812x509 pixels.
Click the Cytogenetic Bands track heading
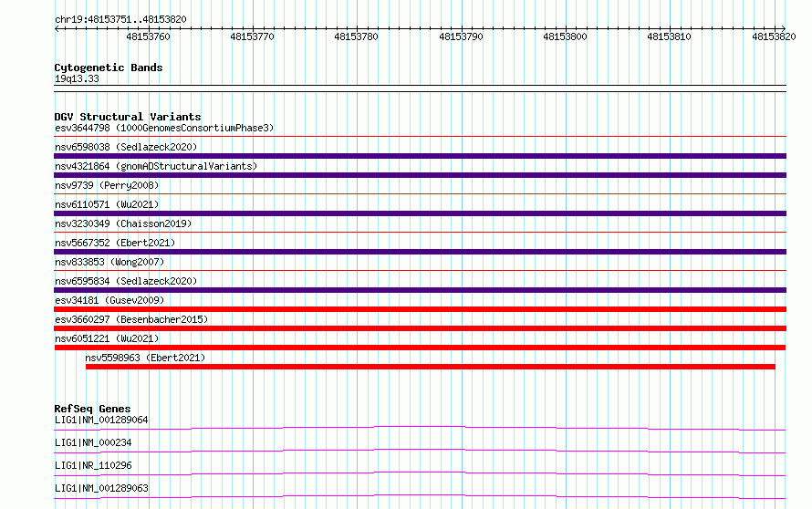(x=109, y=68)
